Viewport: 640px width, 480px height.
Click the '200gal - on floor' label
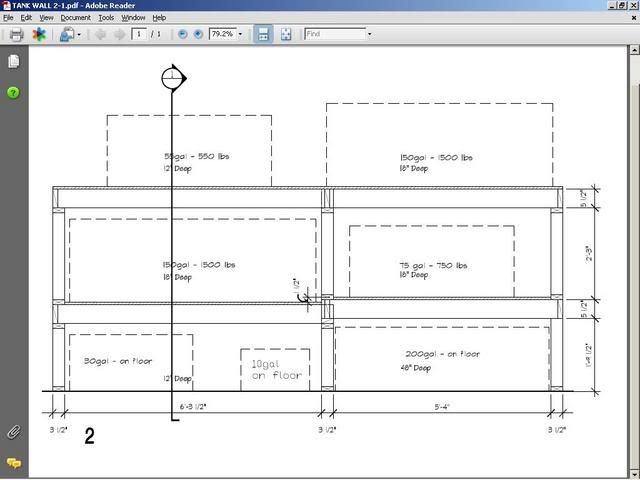442,354
